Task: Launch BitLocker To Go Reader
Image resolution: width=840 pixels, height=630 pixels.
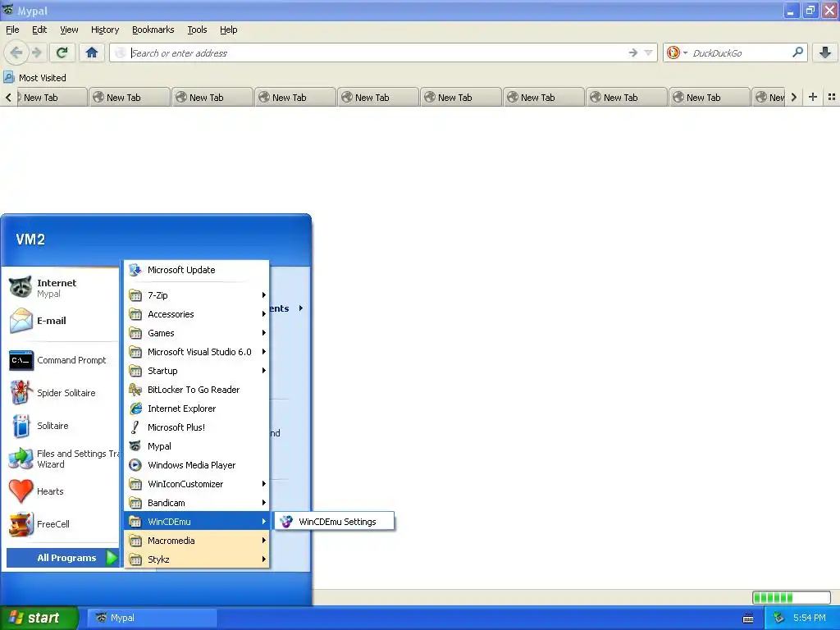Action: coord(197,390)
